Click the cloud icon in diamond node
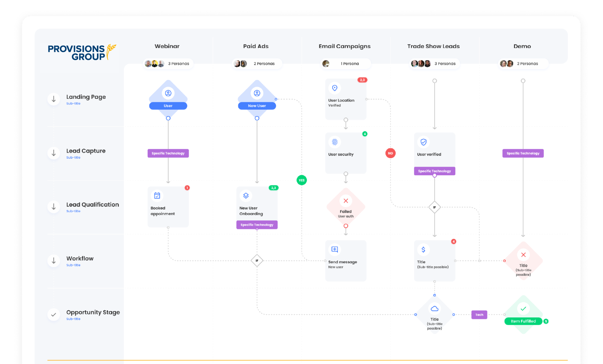603x364 pixels. coord(434,309)
